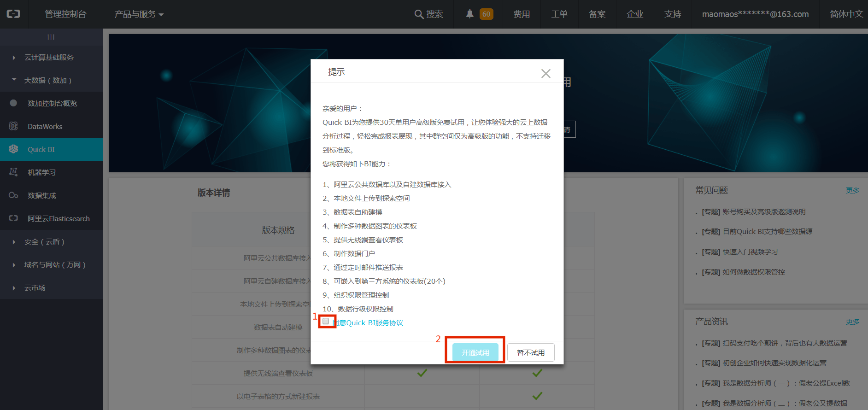Select Quick BI in sidebar
868x410 pixels.
pyautogui.click(x=52, y=149)
